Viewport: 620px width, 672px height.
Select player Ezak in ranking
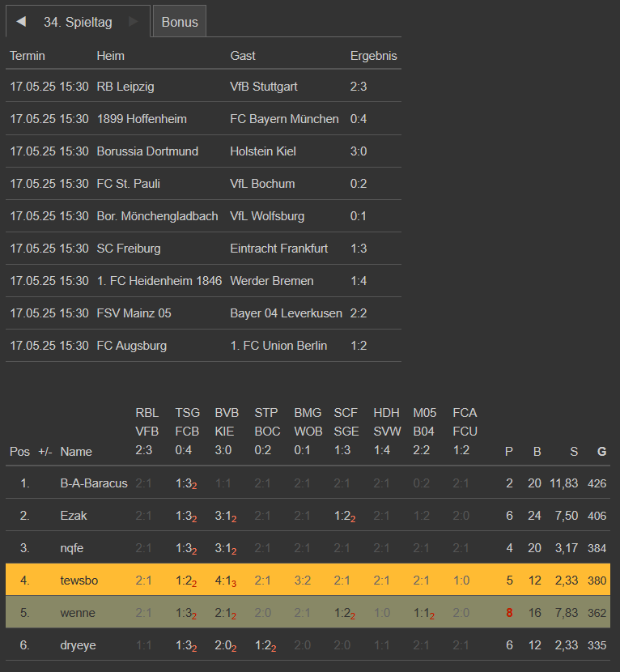pyautogui.click(x=74, y=516)
